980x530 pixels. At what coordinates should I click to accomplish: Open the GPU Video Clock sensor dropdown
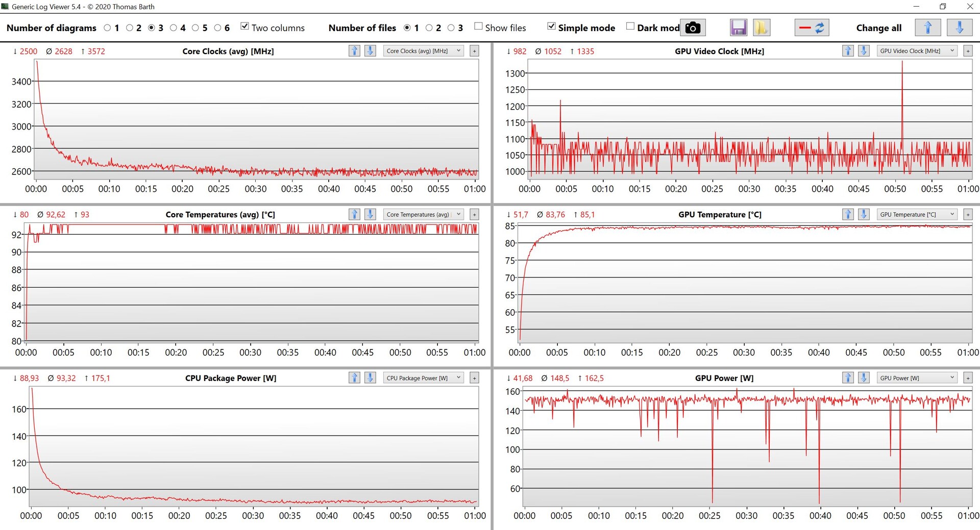click(x=917, y=51)
